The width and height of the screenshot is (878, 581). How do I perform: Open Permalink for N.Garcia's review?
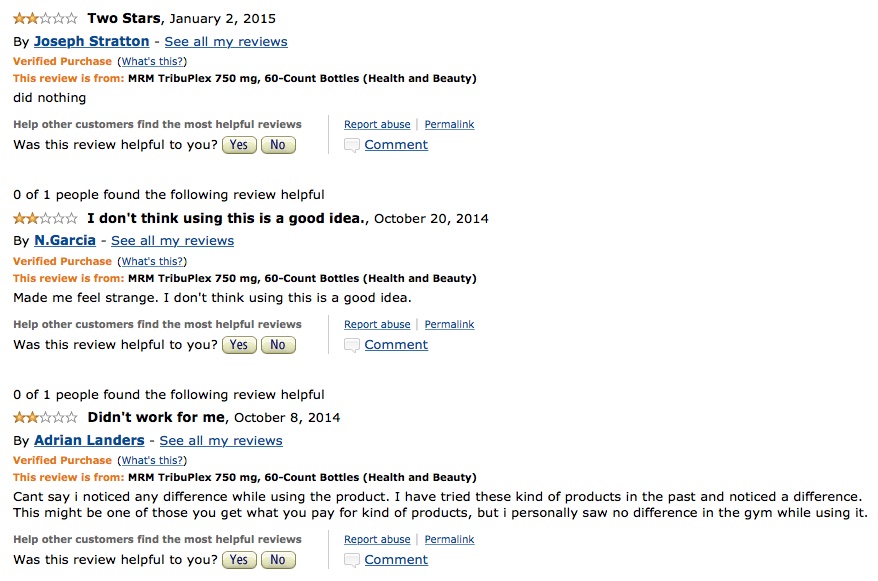(449, 325)
